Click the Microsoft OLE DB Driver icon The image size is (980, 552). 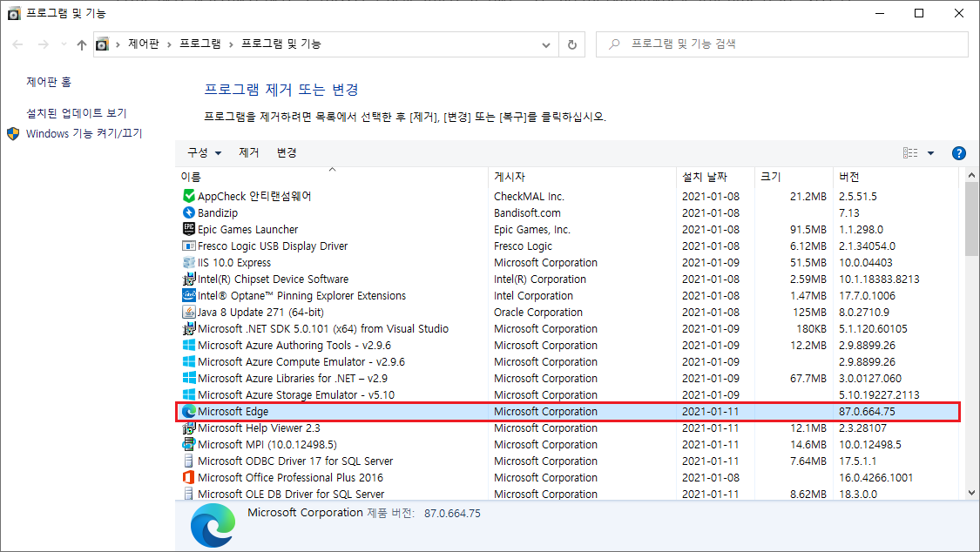click(189, 494)
